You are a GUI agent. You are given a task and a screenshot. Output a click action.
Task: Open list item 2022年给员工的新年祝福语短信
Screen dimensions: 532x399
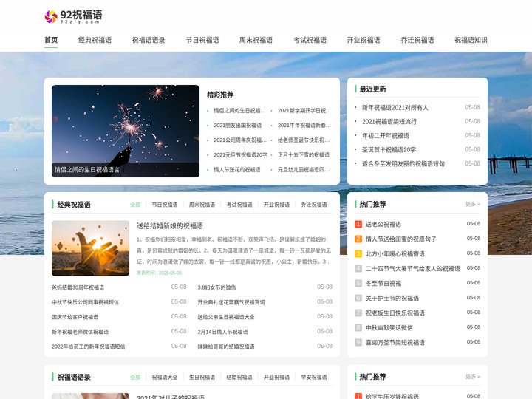[x=88, y=347]
